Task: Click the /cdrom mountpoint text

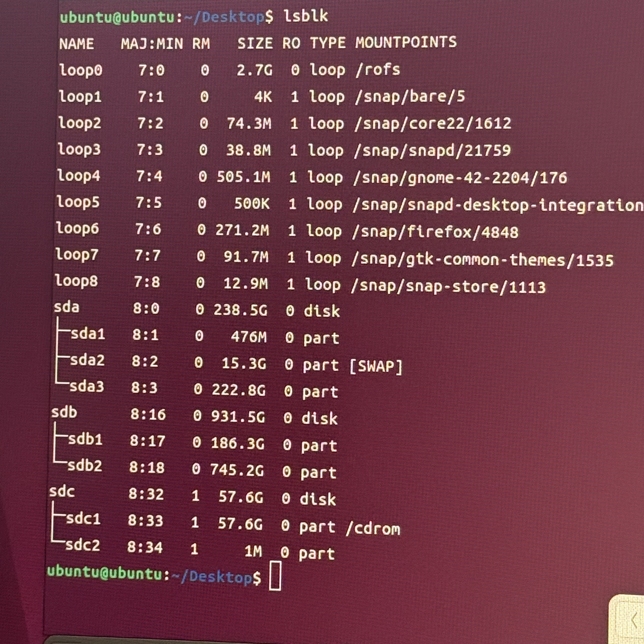Action: click(x=373, y=529)
